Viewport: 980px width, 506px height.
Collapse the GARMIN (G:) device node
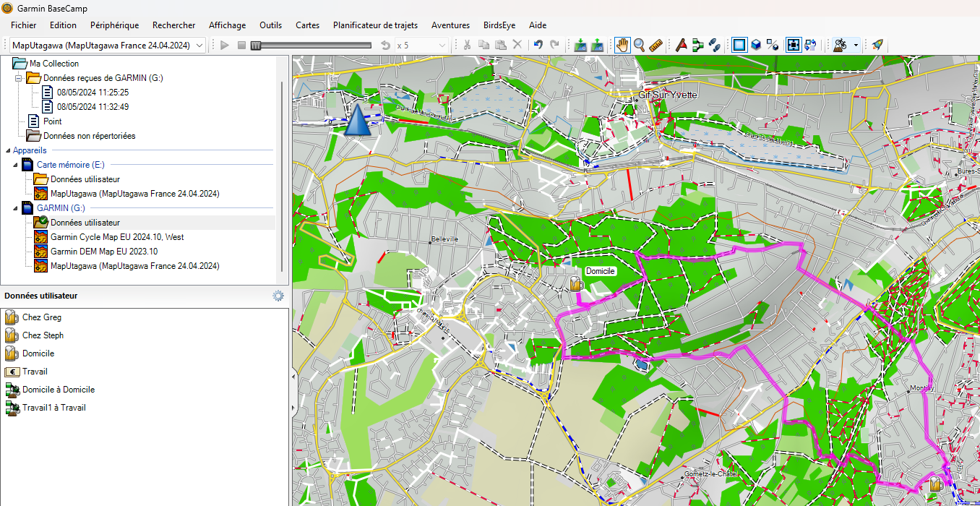(15, 208)
